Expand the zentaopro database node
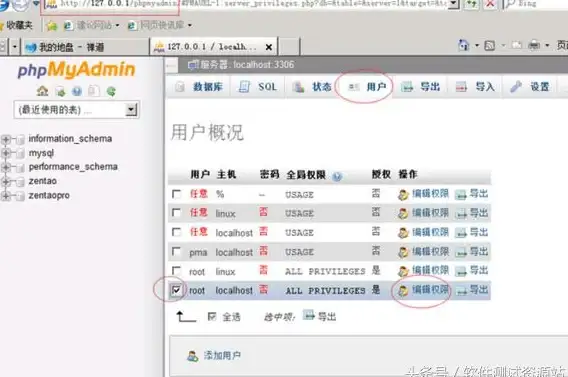The image size is (568, 377). pos(6,196)
